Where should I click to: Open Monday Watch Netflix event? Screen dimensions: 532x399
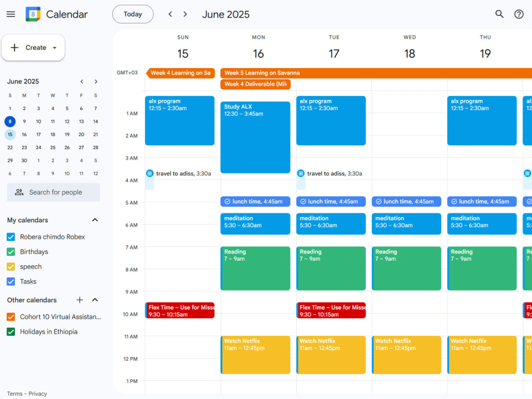click(255, 355)
